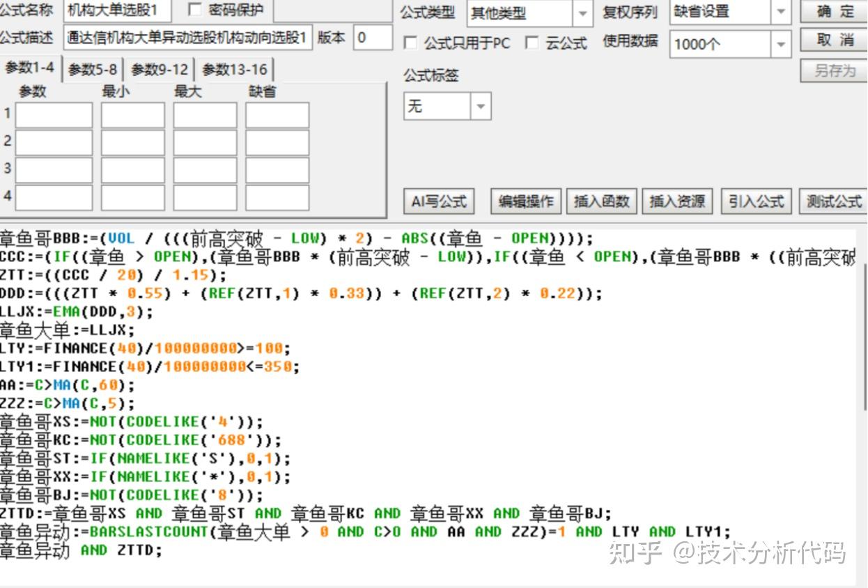Click final code line 章鱼异动 AND ZTTD;
Screen dimensions: 868x588
[x=81, y=550]
